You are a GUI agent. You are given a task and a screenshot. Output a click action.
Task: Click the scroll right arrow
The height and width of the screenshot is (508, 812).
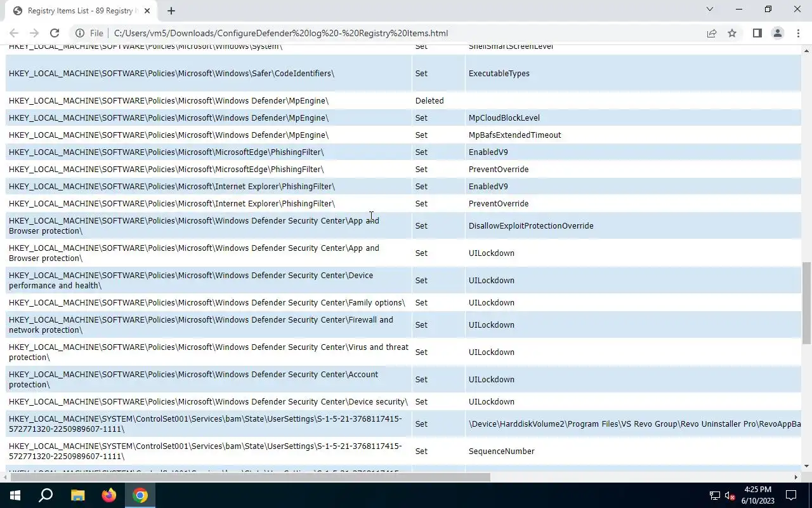coord(796,477)
